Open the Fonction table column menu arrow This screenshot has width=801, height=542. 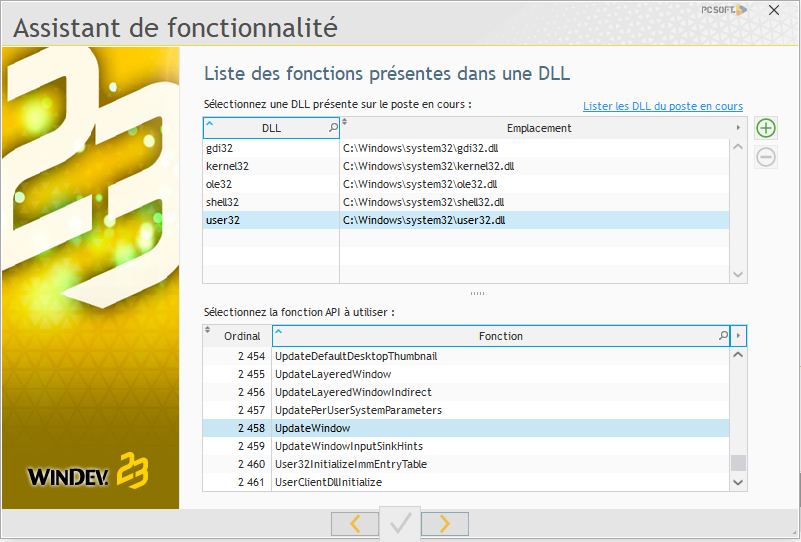click(738, 336)
